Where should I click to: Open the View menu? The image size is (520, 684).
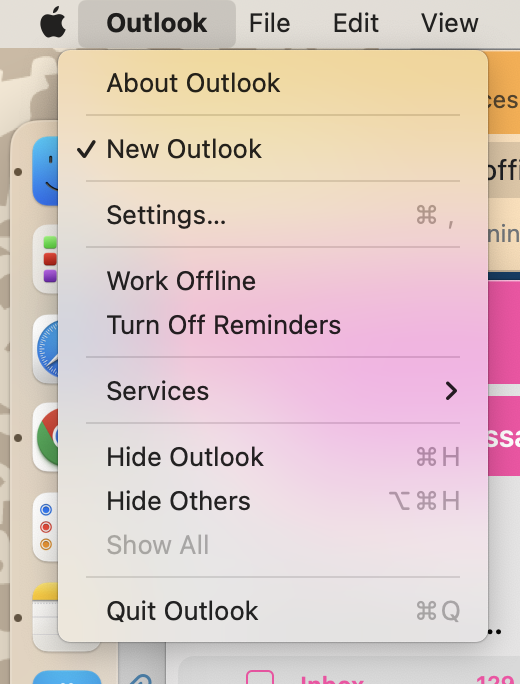coord(449,23)
